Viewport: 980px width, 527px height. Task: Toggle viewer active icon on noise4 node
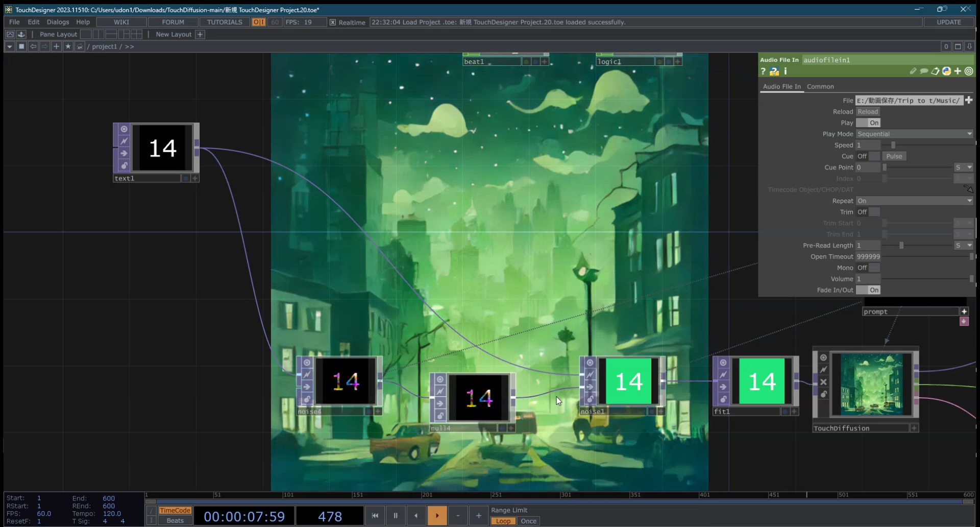pos(307,363)
